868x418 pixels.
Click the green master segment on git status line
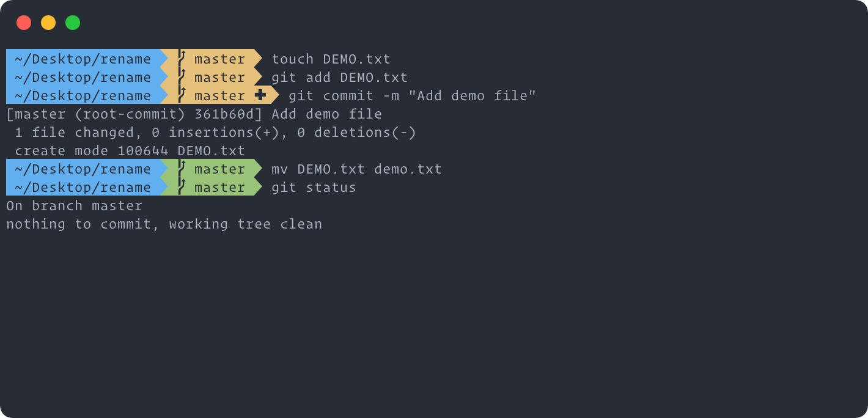pyautogui.click(x=211, y=187)
